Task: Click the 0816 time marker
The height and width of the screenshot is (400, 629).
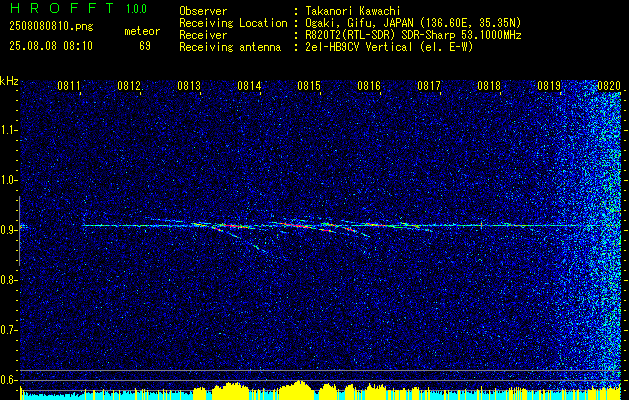Action: click(x=369, y=85)
